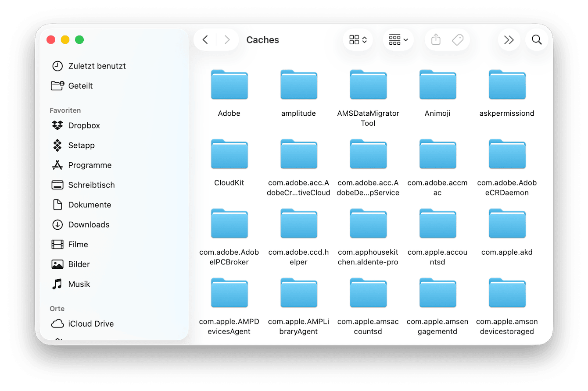
Task: Select the CloudKit folder
Action: tap(229, 154)
